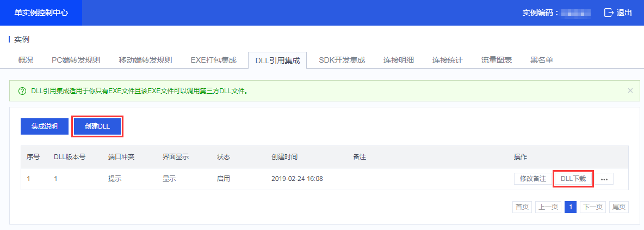
Task: Open the PC端转发规则 tab
Action: click(76, 60)
